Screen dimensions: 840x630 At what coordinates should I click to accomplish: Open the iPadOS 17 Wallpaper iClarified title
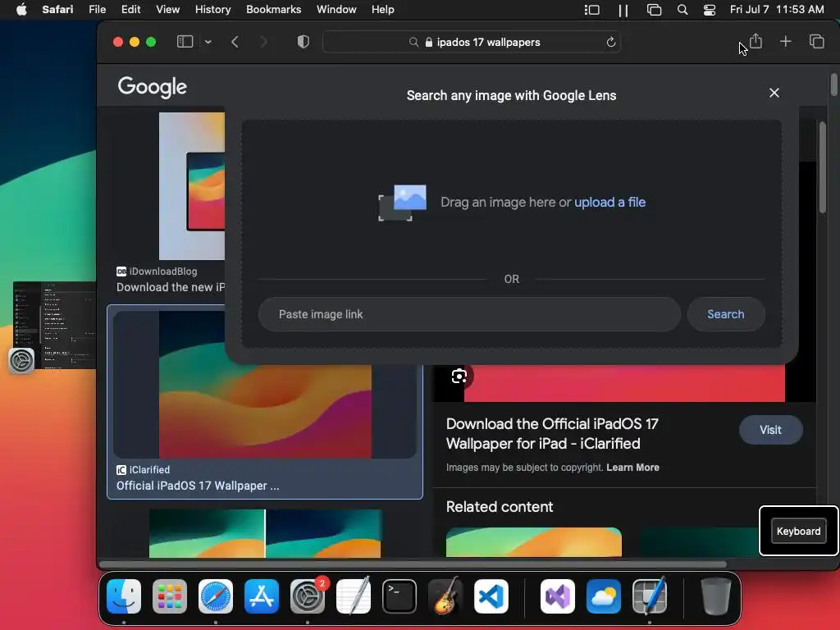[552, 433]
